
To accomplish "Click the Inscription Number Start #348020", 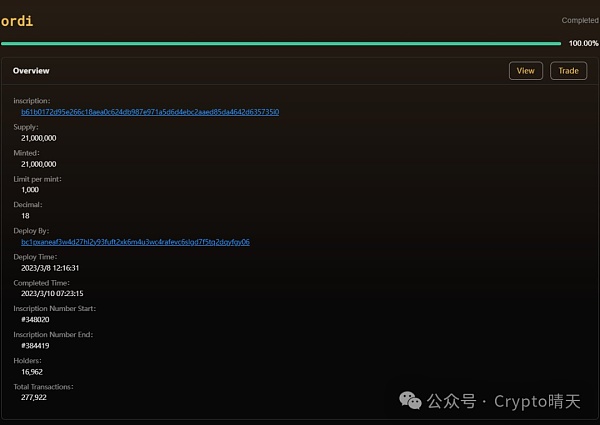I will click(35, 319).
